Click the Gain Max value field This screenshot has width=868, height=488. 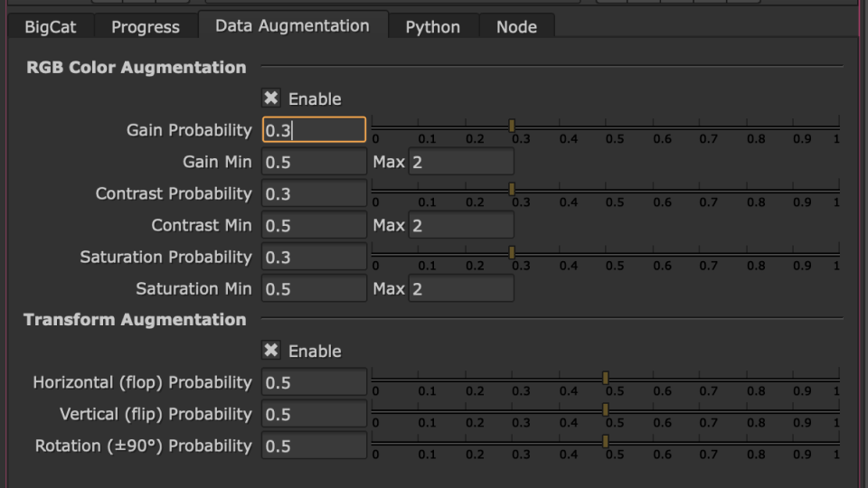coord(461,162)
